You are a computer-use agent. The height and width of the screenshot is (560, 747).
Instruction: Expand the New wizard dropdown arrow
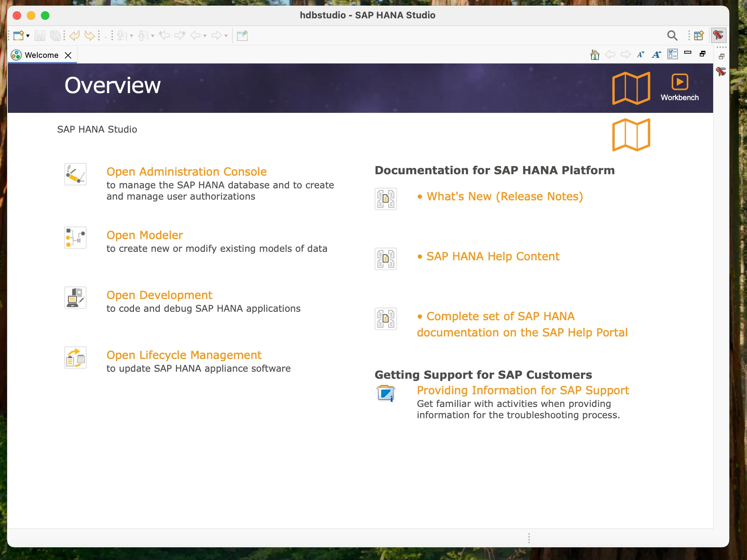pos(28,36)
